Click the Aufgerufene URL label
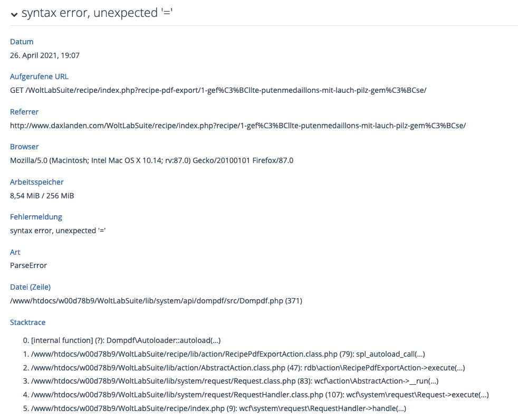This screenshot has height=420, width=518. [39, 77]
